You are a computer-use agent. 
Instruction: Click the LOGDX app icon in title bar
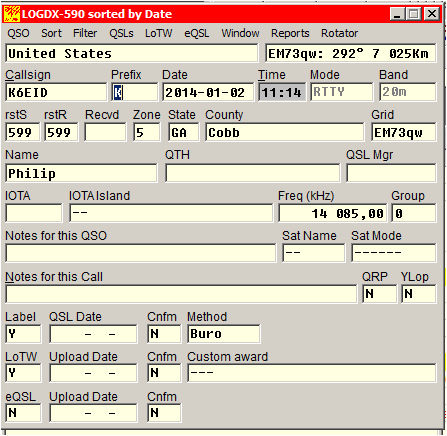pos(12,14)
